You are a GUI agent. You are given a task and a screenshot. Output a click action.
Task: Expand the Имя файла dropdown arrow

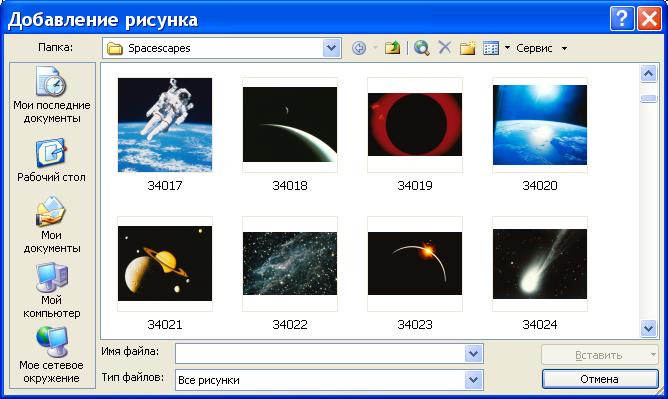473,354
